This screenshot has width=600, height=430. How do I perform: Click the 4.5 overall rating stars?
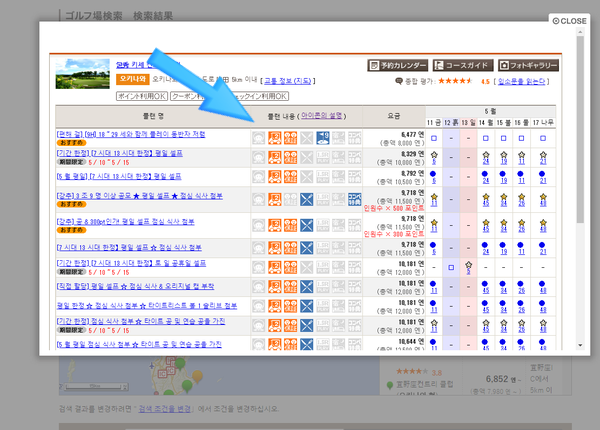click(455, 81)
